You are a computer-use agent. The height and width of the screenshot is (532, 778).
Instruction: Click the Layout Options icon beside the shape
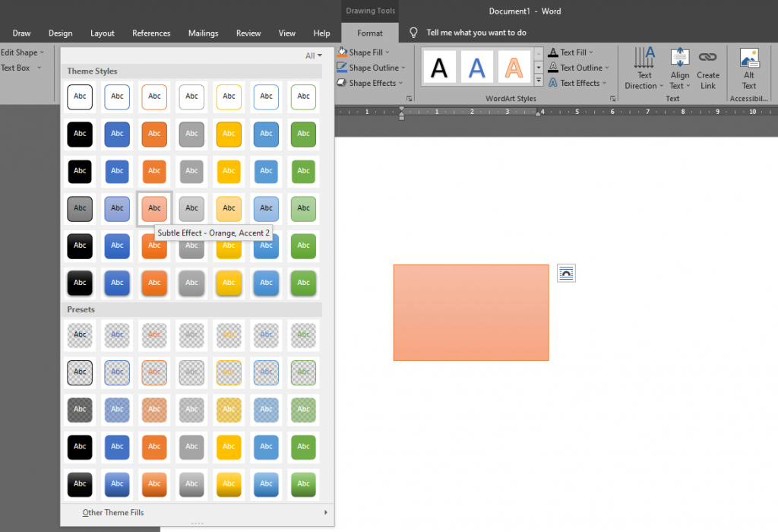566,272
